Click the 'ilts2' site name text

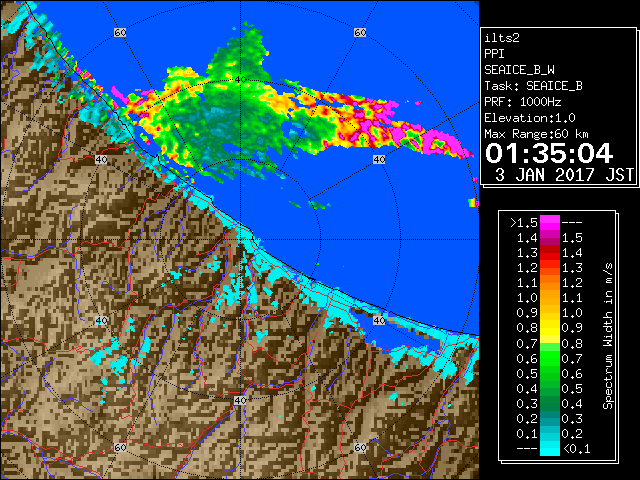(502, 38)
